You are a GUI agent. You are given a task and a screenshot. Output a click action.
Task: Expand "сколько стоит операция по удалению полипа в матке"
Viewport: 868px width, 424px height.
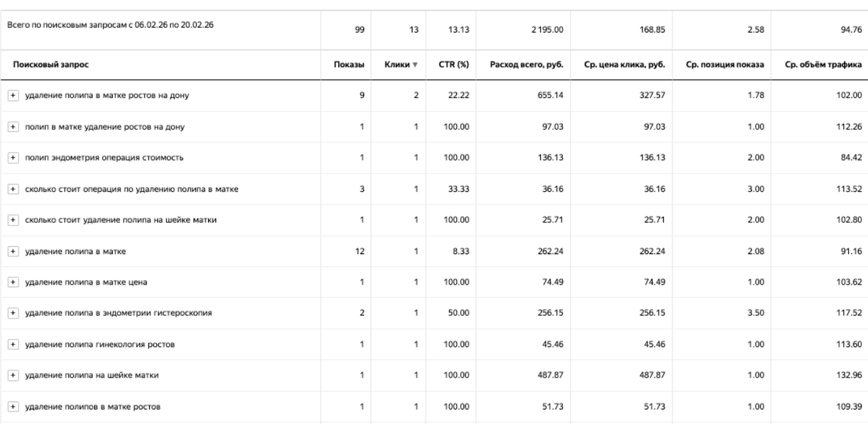coord(13,189)
